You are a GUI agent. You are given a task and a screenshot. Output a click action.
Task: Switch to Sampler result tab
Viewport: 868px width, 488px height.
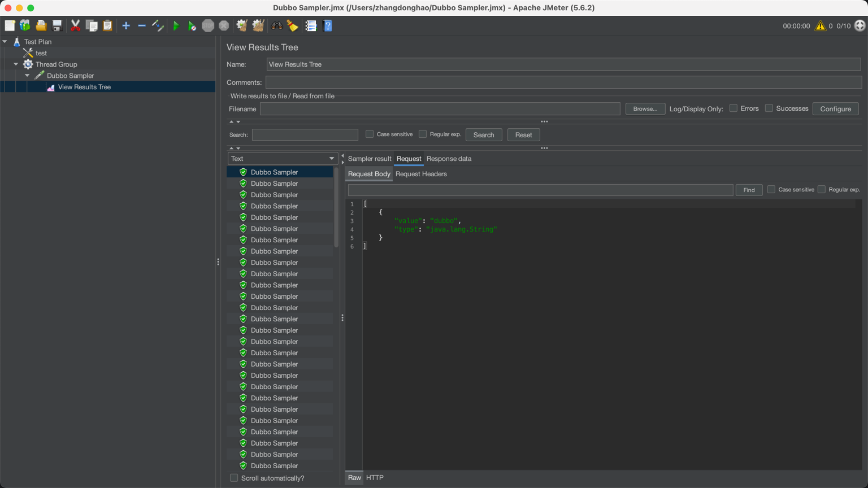(x=370, y=159)
